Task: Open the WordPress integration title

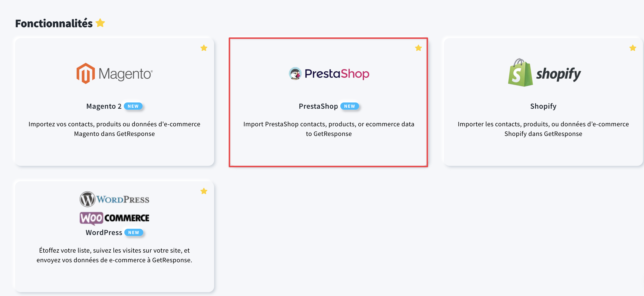Action: click(x=104, y=232)
